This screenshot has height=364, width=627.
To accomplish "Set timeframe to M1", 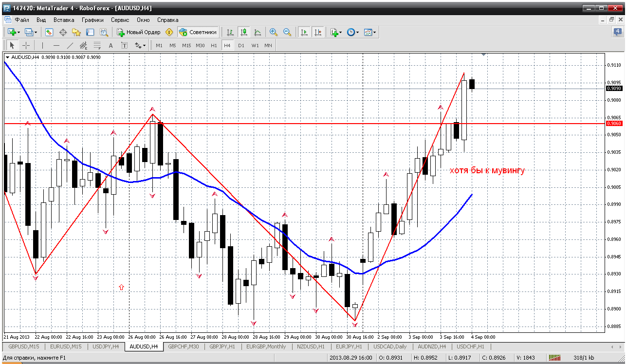I will pos(159,45).
